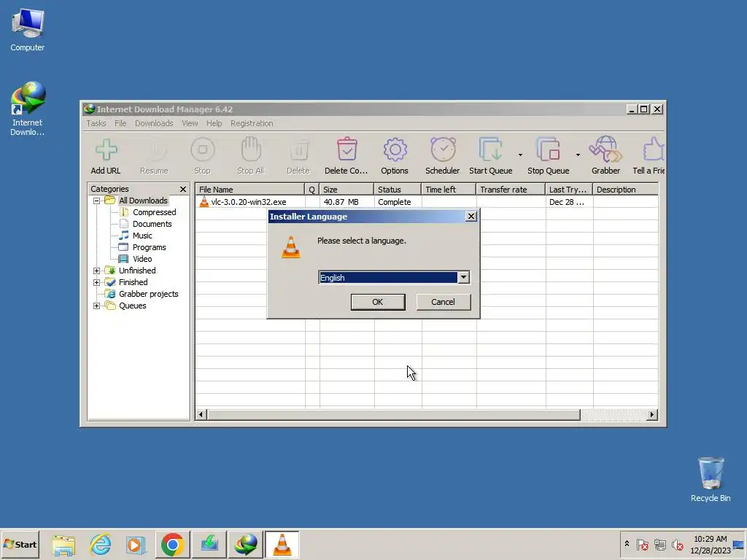Select vlc-3.0.20-win32.exe download row
The width and height of the screenshot is (747, 560).
tap(427, 202)
